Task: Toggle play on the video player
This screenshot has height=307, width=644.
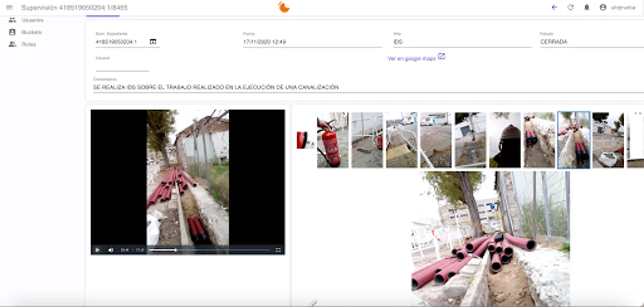Action: click(98, 250)
